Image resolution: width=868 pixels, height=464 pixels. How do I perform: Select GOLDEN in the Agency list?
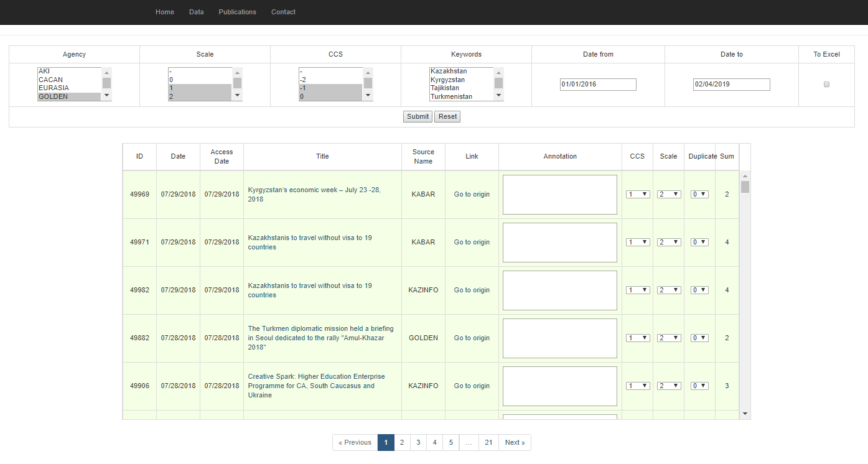click(x=69, y=96)
